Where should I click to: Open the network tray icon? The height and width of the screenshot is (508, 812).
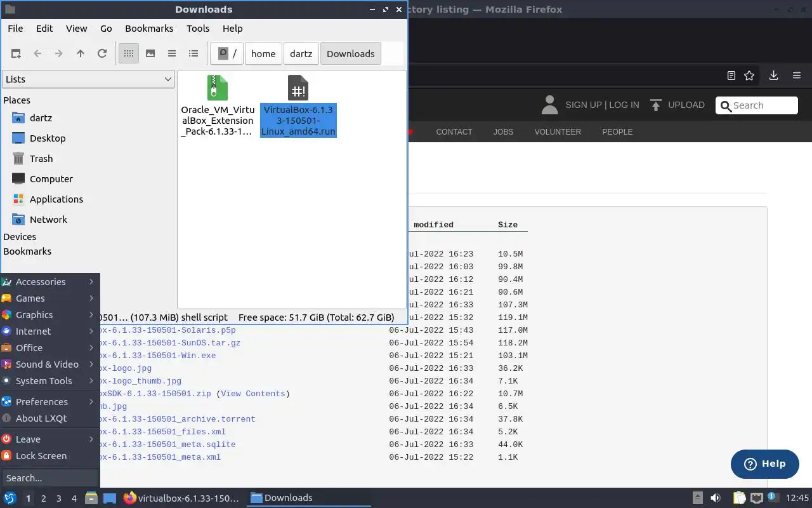point(756,498)
